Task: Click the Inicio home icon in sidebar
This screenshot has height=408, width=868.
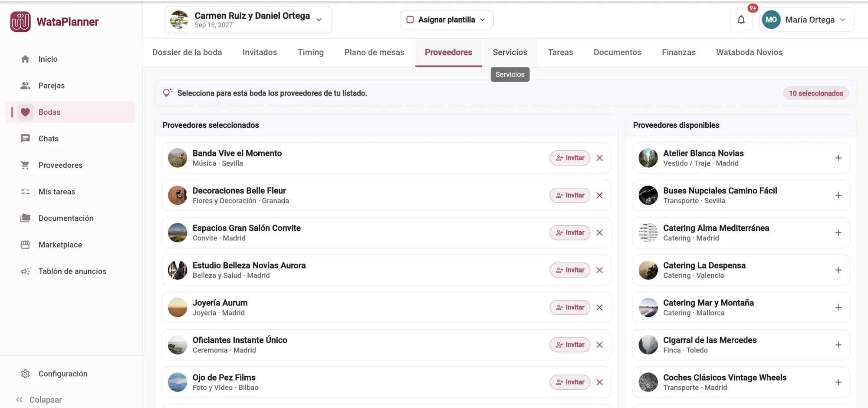Action: coord(25,59)
